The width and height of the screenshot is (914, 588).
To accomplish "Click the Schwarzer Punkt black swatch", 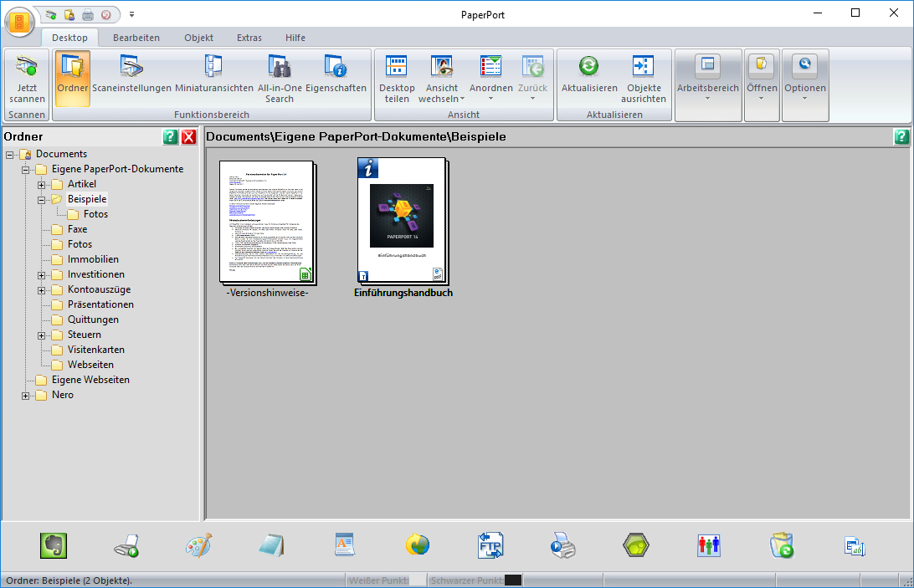I will (x=513, y=580).
